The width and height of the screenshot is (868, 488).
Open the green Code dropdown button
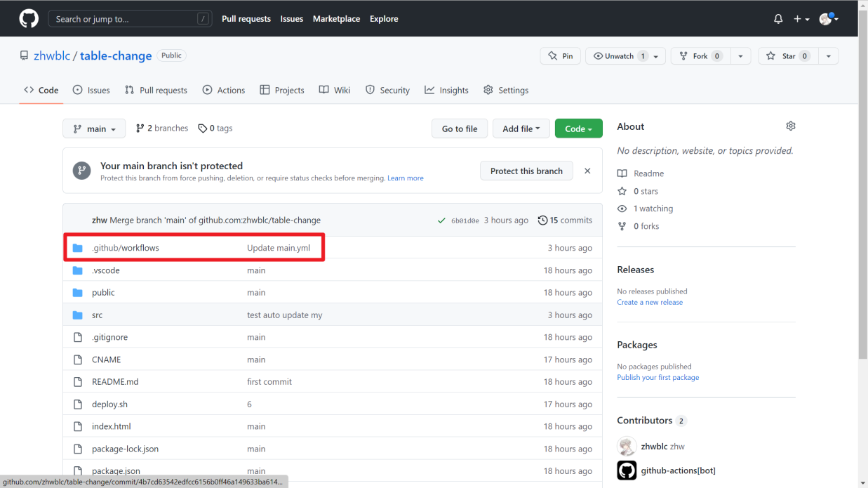579,128
